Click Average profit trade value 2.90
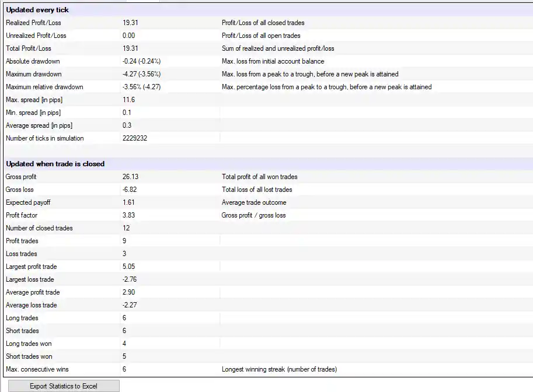 click(128, 292)
